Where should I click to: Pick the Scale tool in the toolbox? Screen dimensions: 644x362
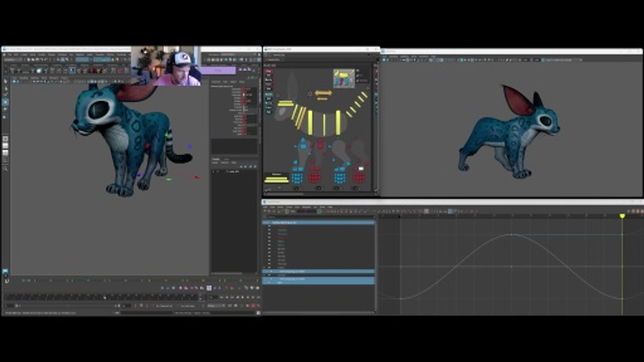tap(6, 116)
